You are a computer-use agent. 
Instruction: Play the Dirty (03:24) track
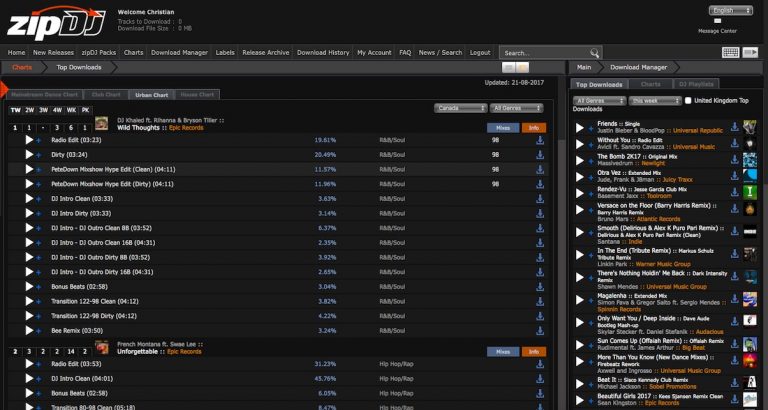pos(29,155)
